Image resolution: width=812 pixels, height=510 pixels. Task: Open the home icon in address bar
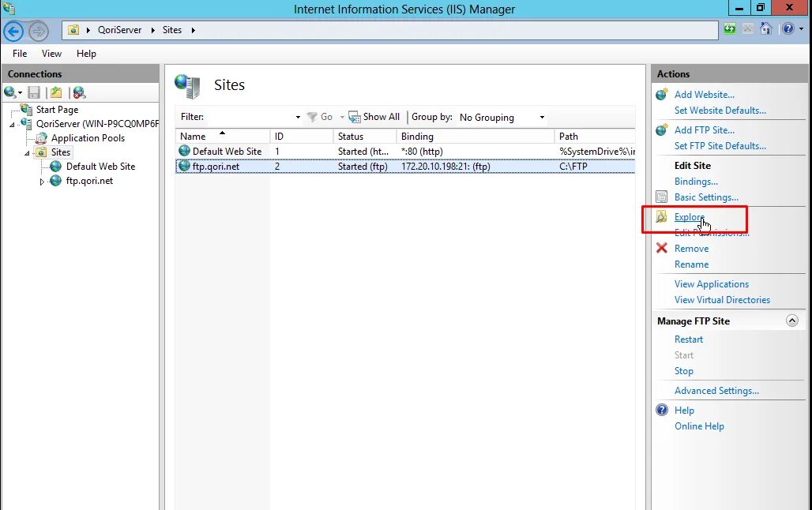point(766,29)
